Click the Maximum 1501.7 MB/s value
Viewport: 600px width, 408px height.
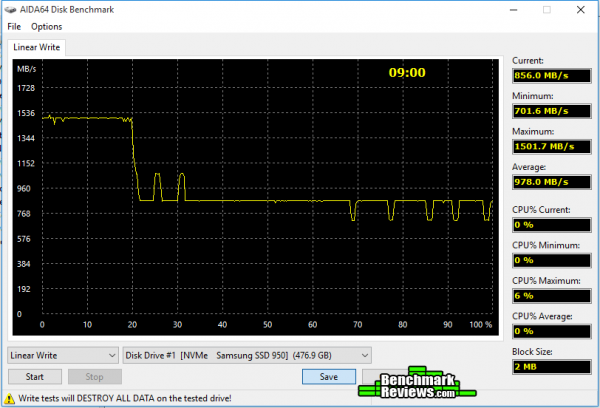tap(546, 146)
